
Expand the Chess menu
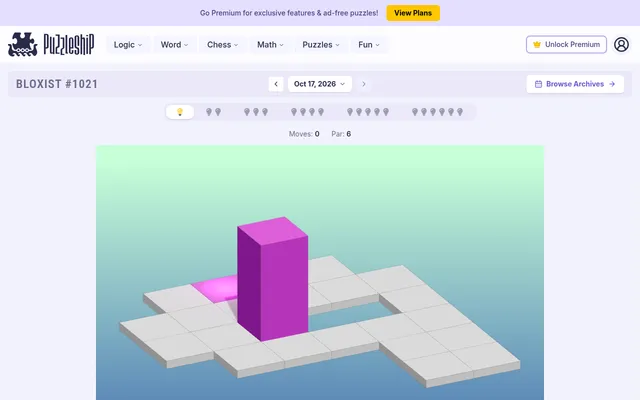pos(222,44)
